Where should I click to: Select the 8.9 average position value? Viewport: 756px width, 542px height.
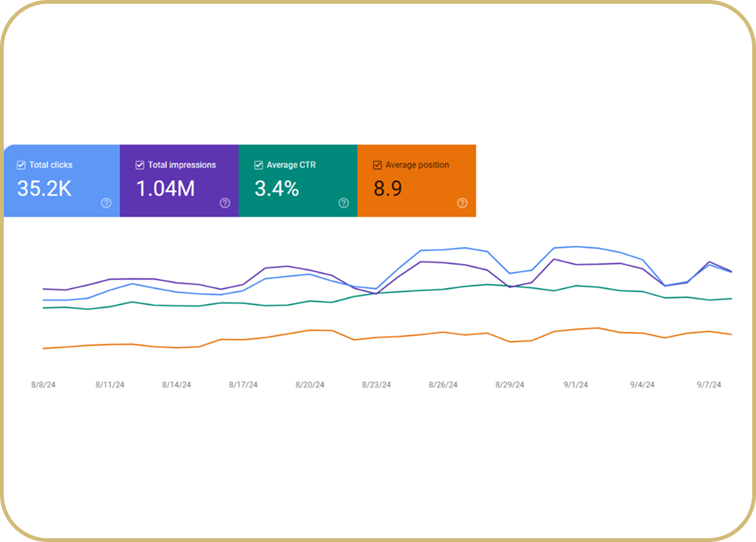point(388,188)
